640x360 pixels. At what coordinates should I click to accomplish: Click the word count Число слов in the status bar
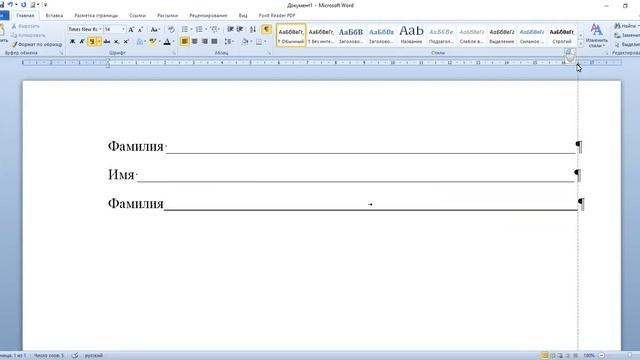[49, 356]
